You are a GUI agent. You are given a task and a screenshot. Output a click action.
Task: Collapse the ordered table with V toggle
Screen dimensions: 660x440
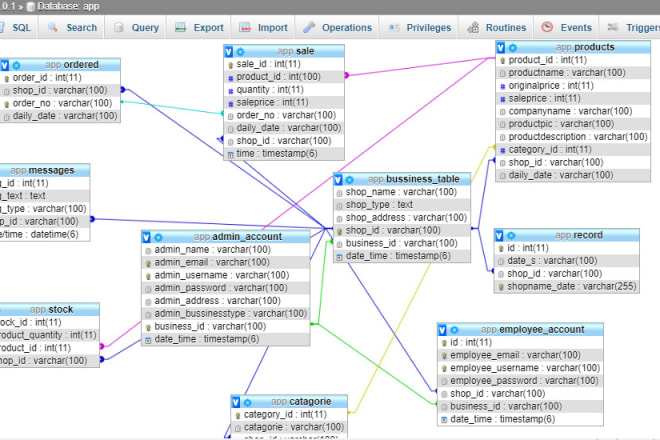pyautogui.click(x=5, y=65)
